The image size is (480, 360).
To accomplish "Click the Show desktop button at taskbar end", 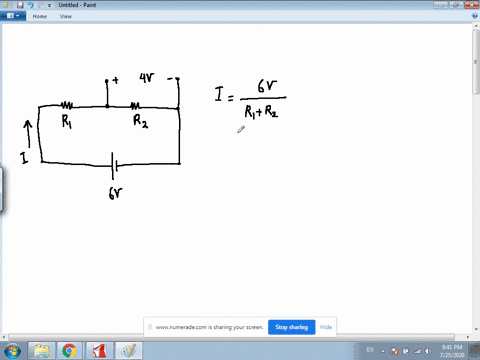I will [x=475, y=351].
